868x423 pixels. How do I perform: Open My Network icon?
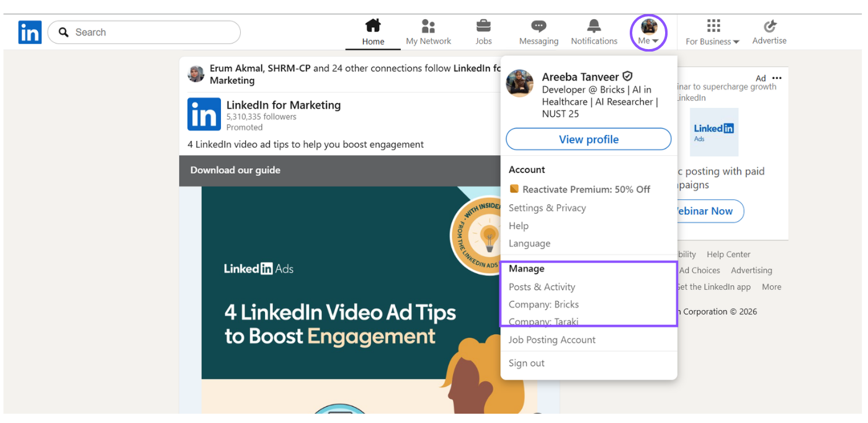(428, 26)
